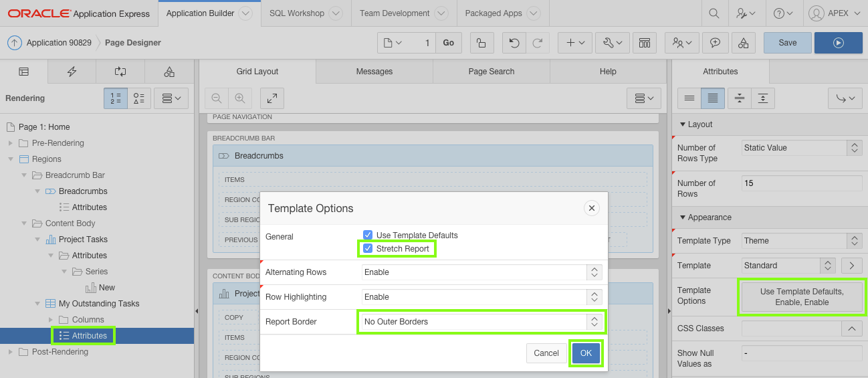Uncheck the Stretch Report checkbox
Viewport: 868px width, 378px height.
368,249
